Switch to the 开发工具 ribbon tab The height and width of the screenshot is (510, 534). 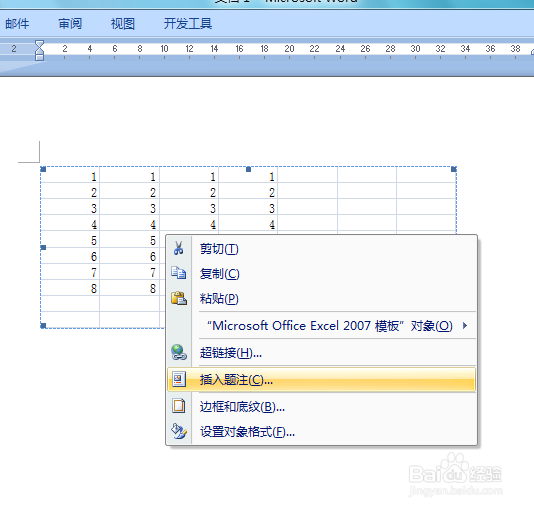[x=188, y=23]
